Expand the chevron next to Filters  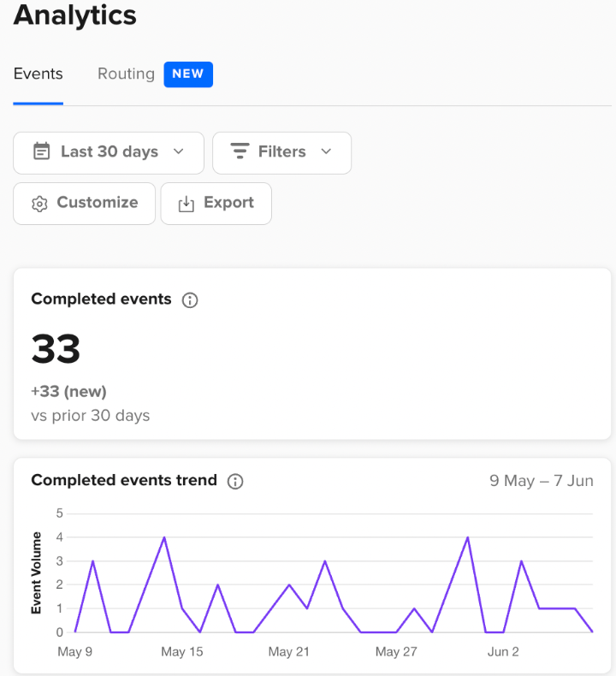(326, 151)
